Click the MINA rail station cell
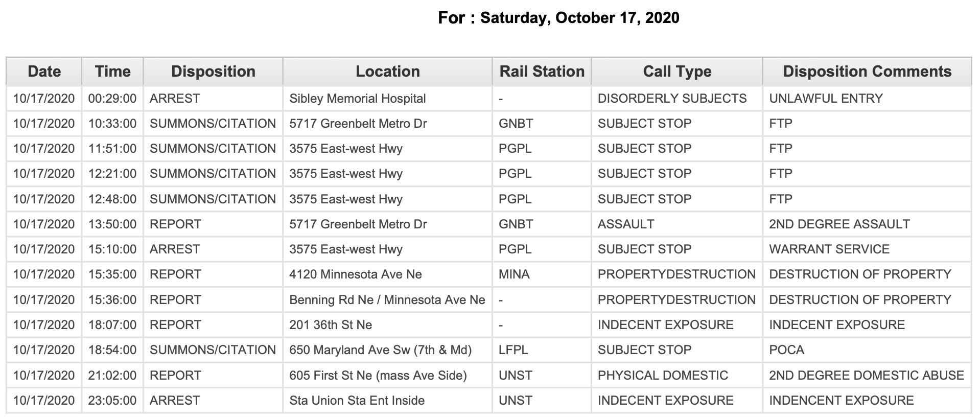 542,274
